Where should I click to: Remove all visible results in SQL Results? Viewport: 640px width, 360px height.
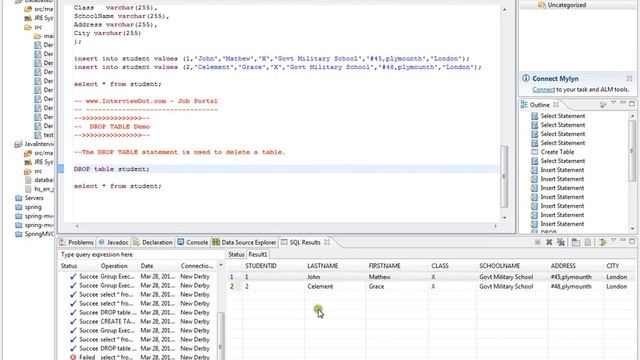(x=561, y=242)
